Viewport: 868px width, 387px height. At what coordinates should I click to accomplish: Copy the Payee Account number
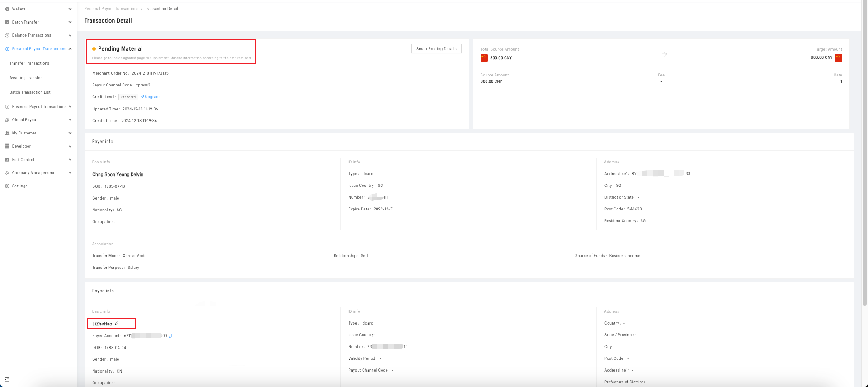[170, 336]
